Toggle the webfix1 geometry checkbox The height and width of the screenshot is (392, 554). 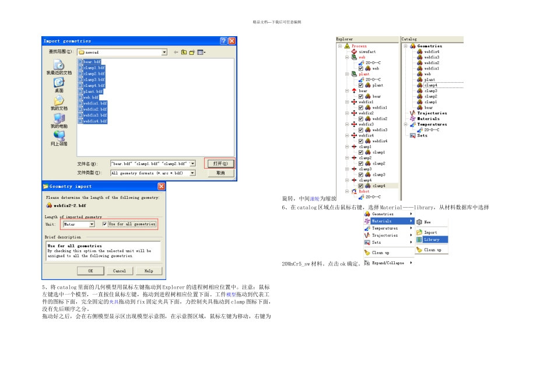(x=361, y=108)
